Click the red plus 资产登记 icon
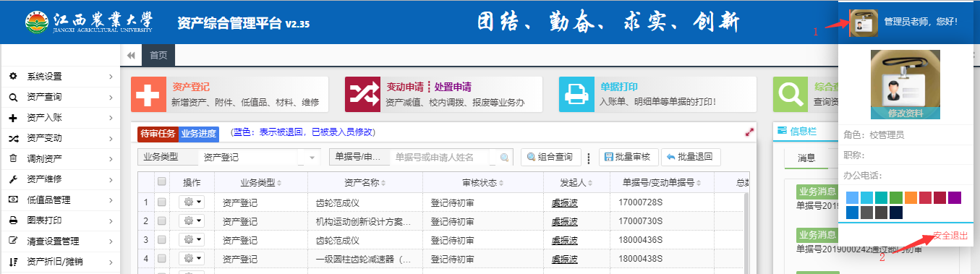The image size is (980, 274). point(148,95)
